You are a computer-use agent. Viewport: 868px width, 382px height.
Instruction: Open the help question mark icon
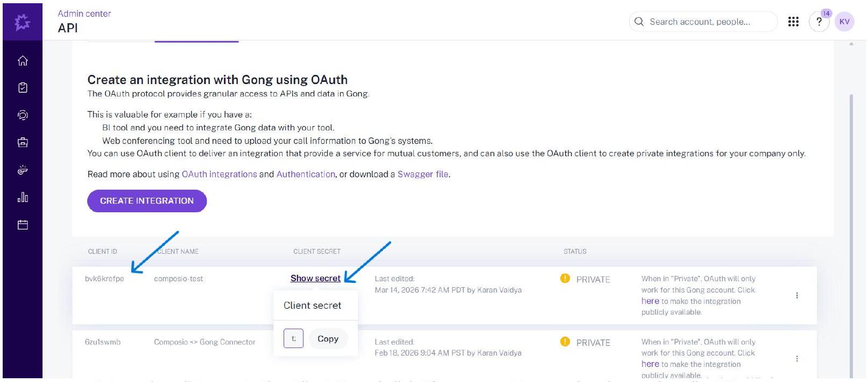pos(819,22)
